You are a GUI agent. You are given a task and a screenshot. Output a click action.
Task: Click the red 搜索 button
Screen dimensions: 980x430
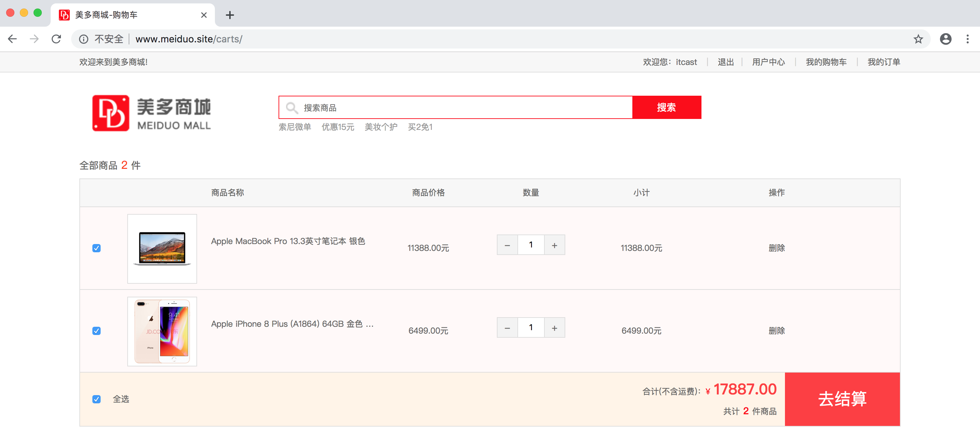click(666, 108)
